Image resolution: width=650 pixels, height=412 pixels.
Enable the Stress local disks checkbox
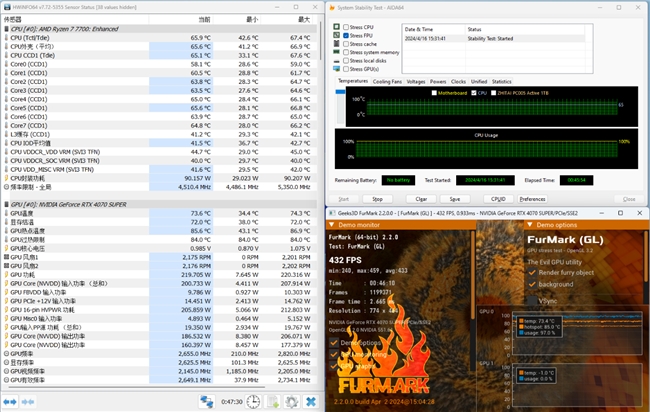pyautogui.click(x=346, y=61)
